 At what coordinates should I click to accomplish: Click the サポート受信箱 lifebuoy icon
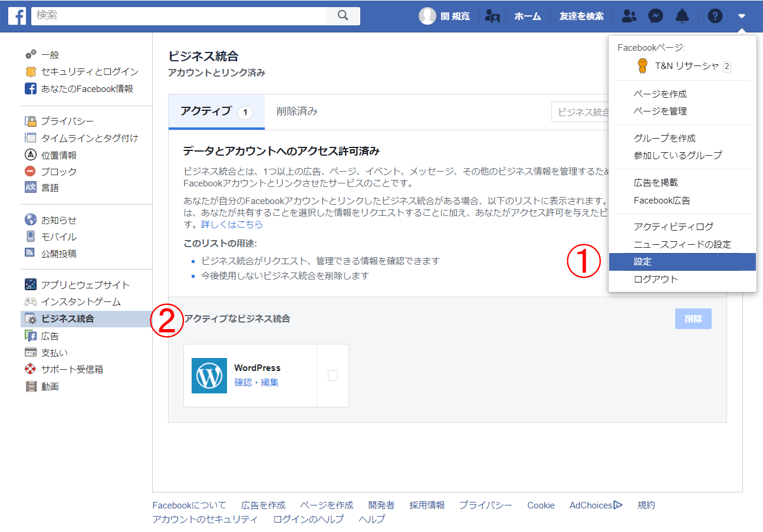pos(31,369)
